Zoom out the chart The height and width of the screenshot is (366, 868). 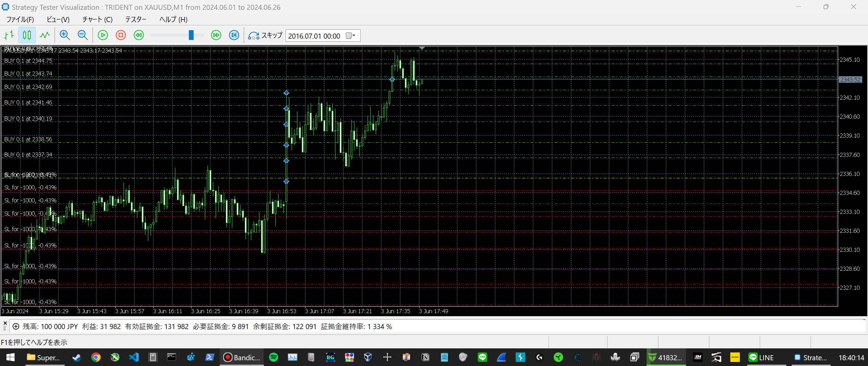click(x=82, y=35)
